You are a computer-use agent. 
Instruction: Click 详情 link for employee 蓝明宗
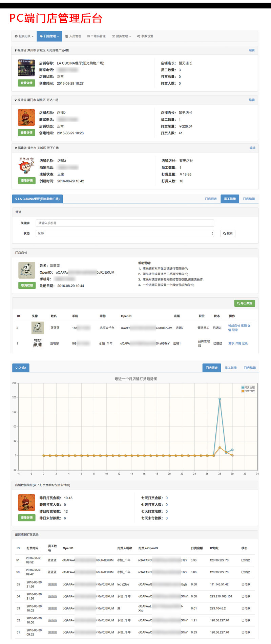click(x=238, y=344)
